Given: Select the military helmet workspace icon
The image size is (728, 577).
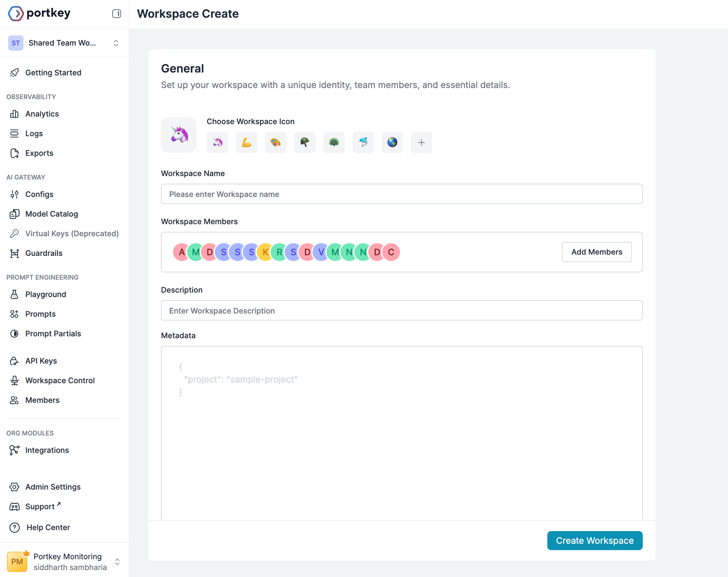Looking at the screenshot, I should [305, 143].
